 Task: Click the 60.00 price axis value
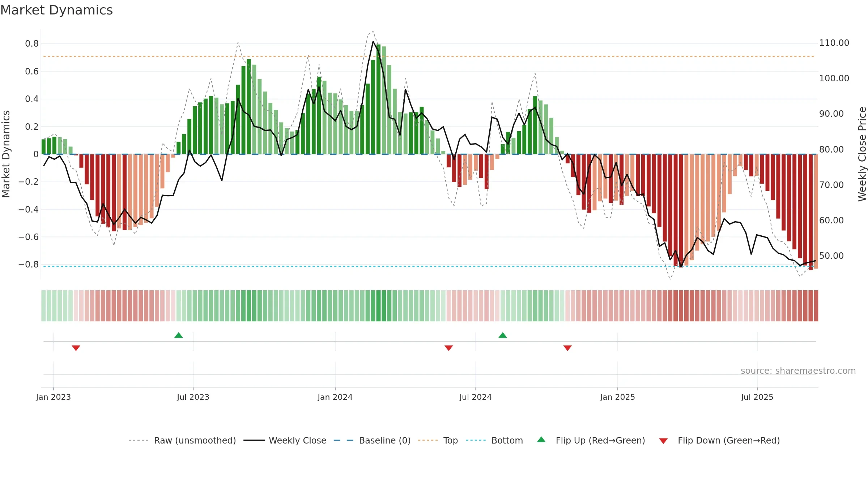(831, 220)
